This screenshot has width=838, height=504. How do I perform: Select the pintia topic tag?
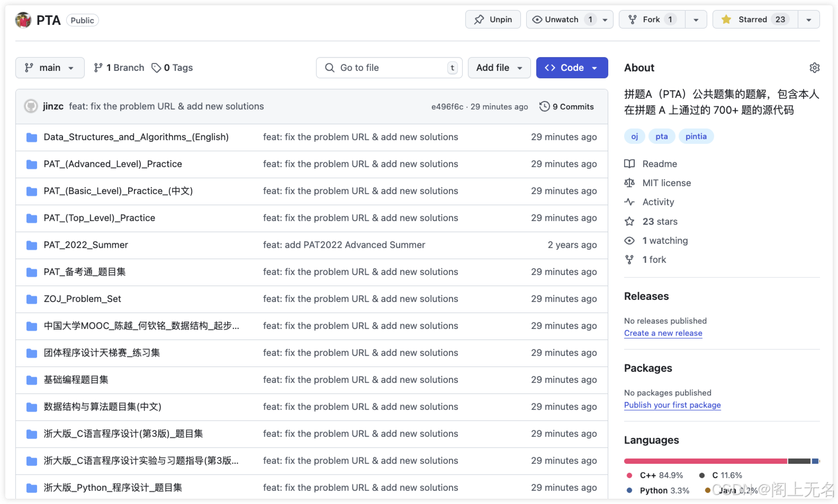[696, 136]
